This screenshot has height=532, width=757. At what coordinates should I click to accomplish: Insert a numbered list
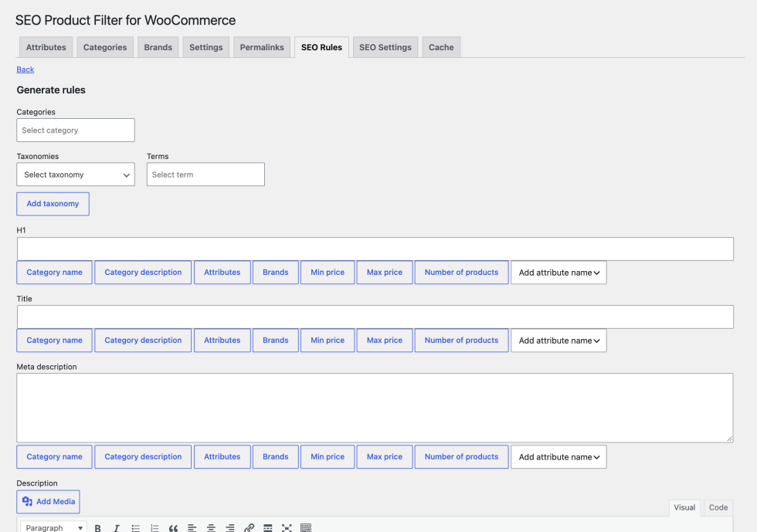pyautogui.click(x=154, y=527)
